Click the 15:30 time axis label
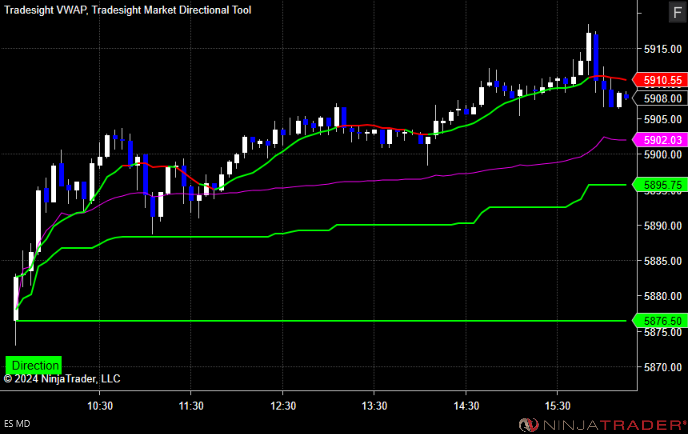This screenshot has height=434, width=688. coord(557,405)
